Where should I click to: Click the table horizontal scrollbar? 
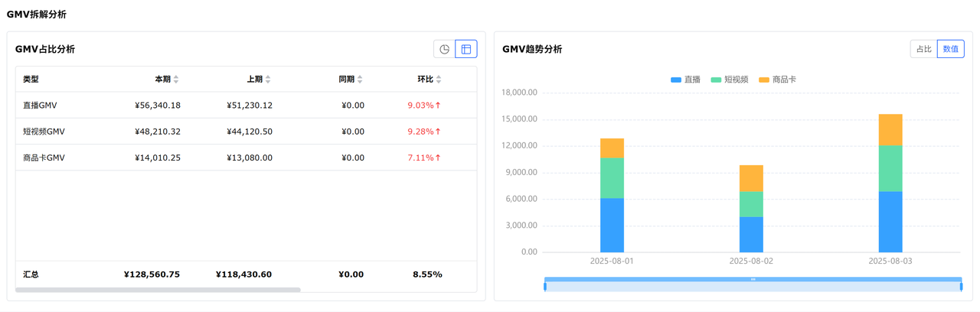(x=158, y=290)
